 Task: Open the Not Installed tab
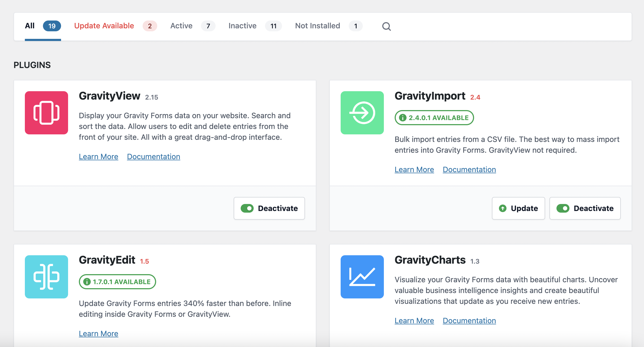318,26
